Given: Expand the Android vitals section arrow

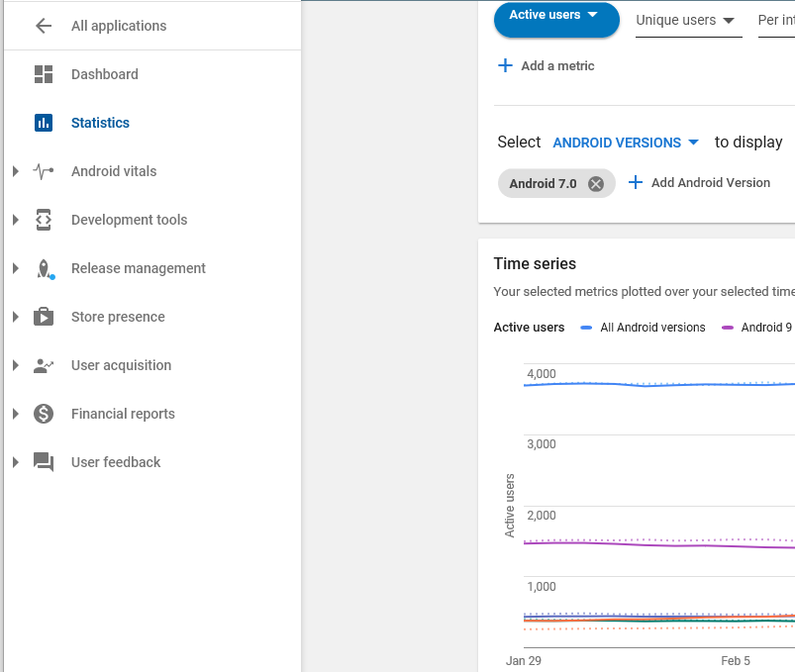Looking at the screenshot, I should pos(16,171).
